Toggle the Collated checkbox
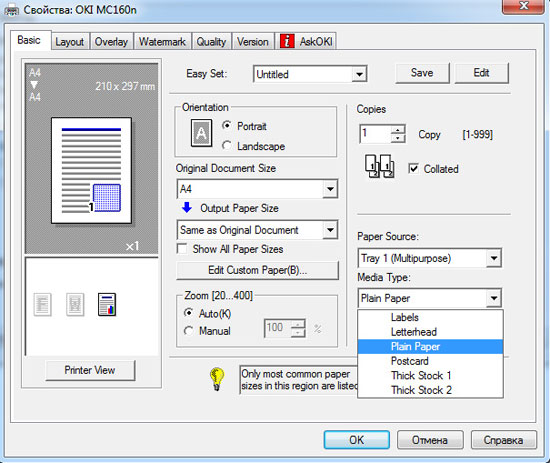 click(414, 169)
